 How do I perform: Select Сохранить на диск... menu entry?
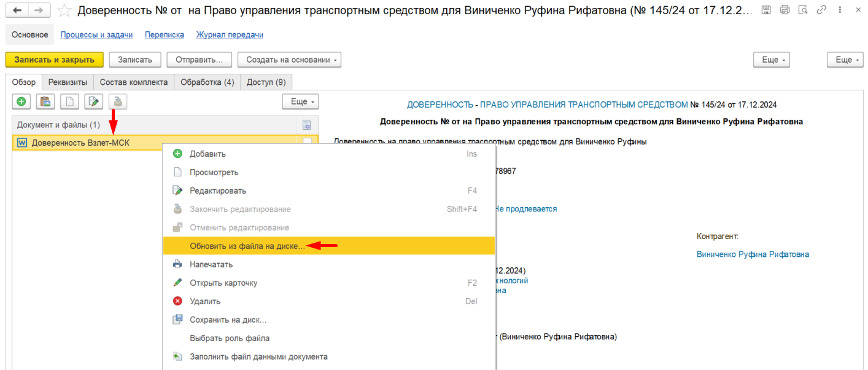328,320
